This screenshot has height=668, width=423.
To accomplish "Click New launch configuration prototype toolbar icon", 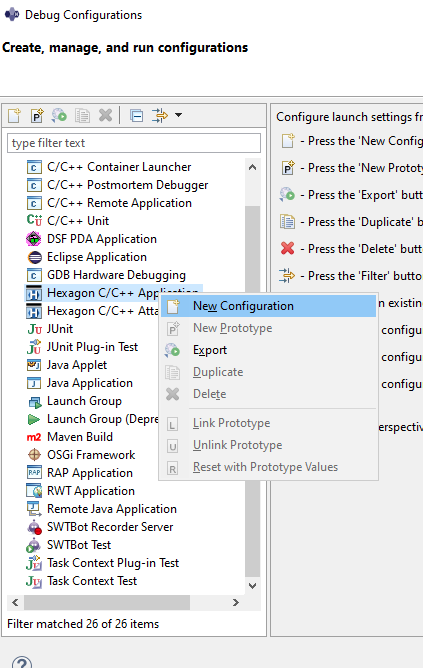I will tap(37, 115).
